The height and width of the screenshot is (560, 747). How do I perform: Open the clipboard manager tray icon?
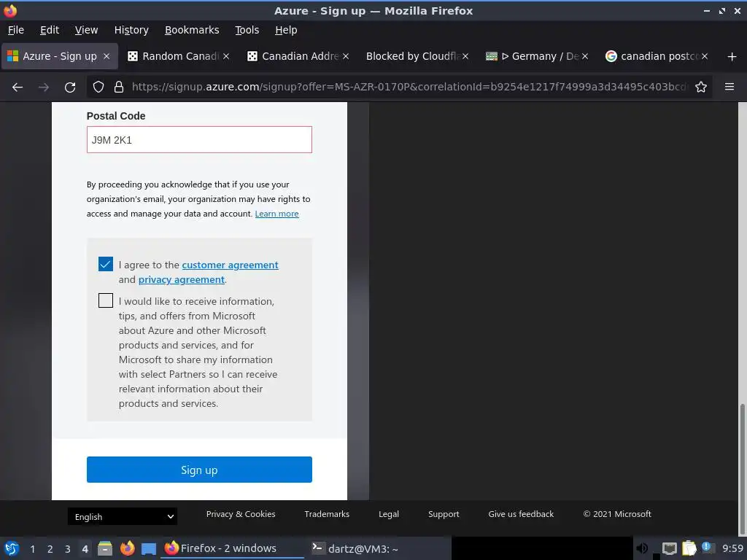tap(689, 548)
